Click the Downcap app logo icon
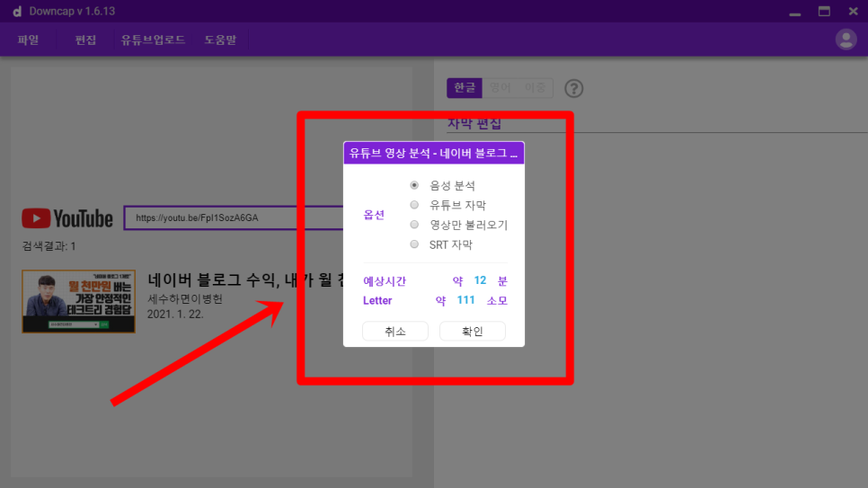The width and height of the screenshot is (868, 488). pyautogui.click(x=17, y=11)
